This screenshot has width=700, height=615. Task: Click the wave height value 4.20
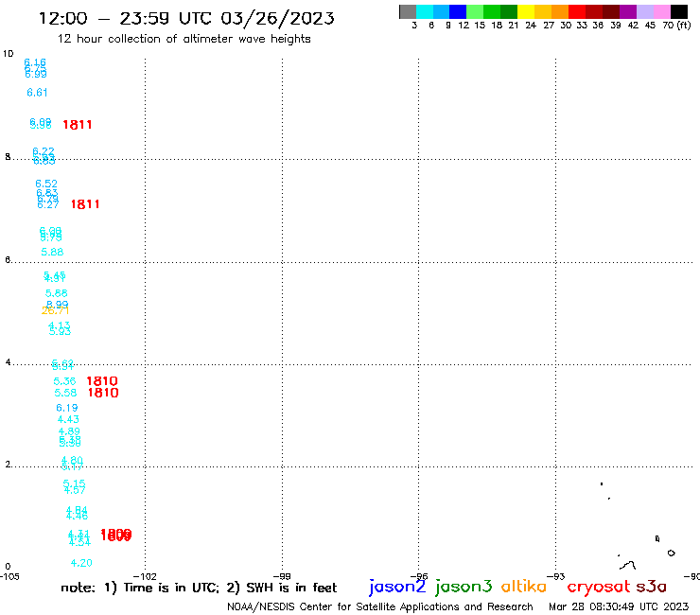[81, 563]
